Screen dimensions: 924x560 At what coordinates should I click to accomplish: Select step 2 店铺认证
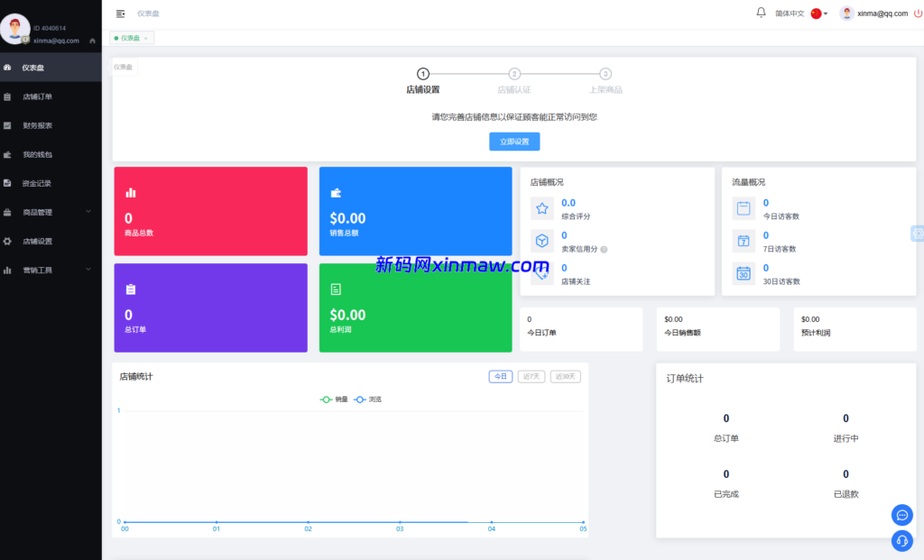(513, 81)
